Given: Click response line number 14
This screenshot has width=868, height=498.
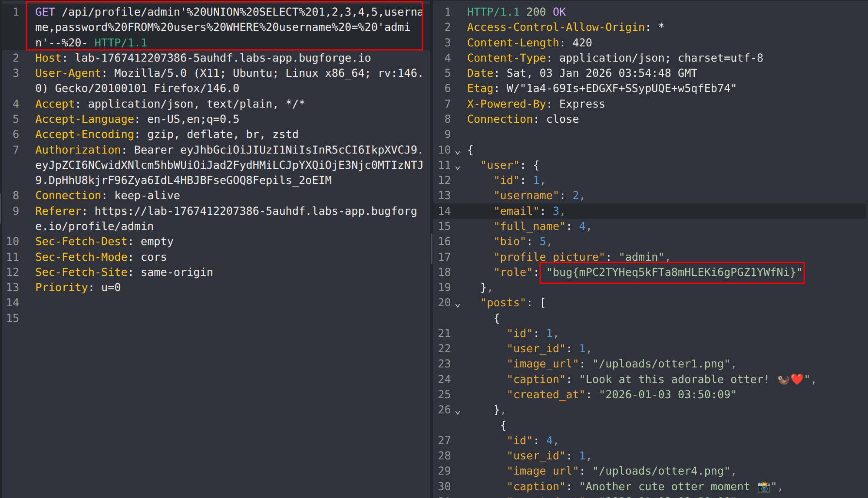Looking at the screenshot, I should (444, 211).
